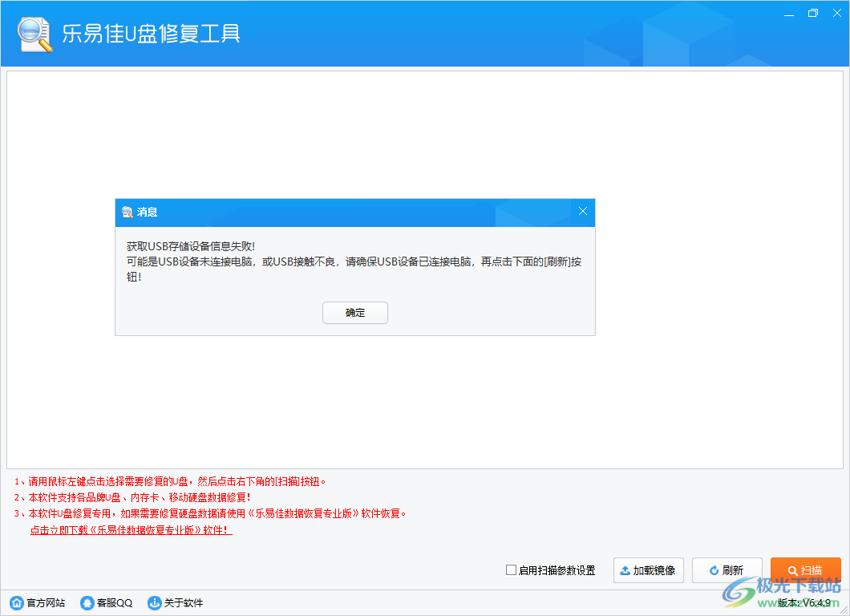Click the circular refresh icon on the 刷新 button

pyautogui.click(x=712, y=569)
